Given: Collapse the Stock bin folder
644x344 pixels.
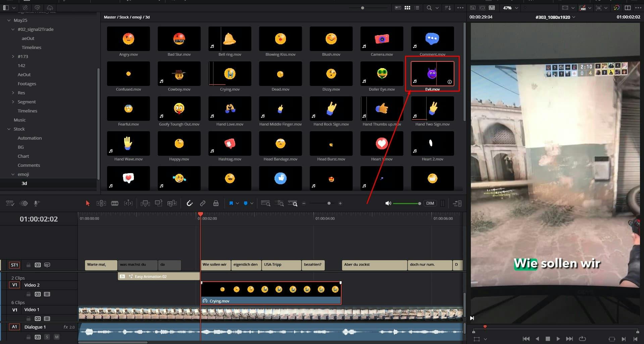Looking at the screenshot, I should tap(9, 129).
